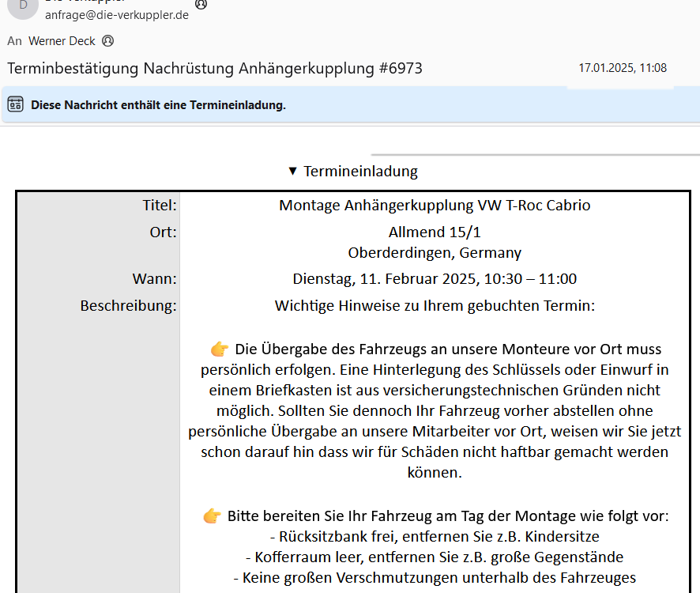
Task: Click the An label before recipient
Action: click(14, 41)
